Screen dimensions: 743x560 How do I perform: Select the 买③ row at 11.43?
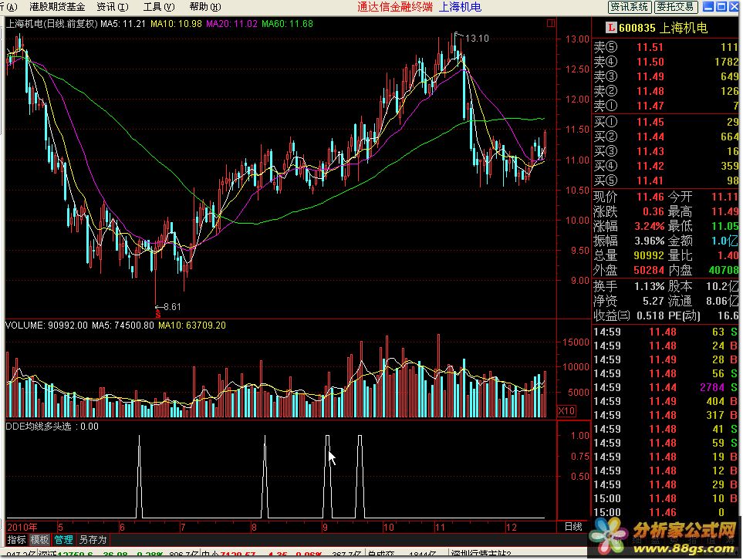[x=666, y=152]
